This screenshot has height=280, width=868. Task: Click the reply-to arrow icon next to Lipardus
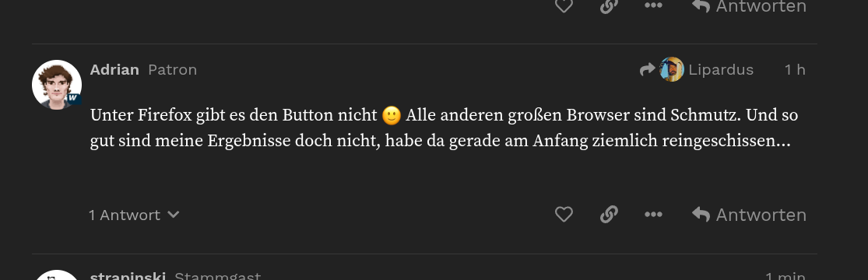(x=647, y=70)
